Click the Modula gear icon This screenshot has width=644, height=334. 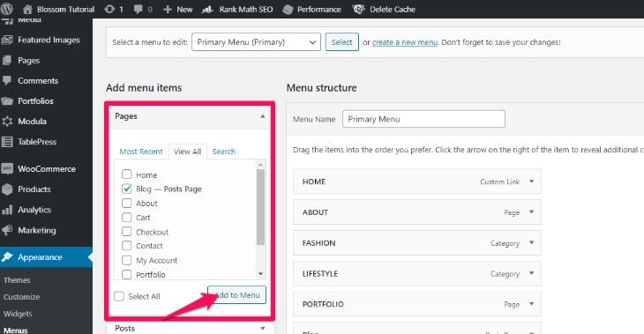[x=7, y=122]
